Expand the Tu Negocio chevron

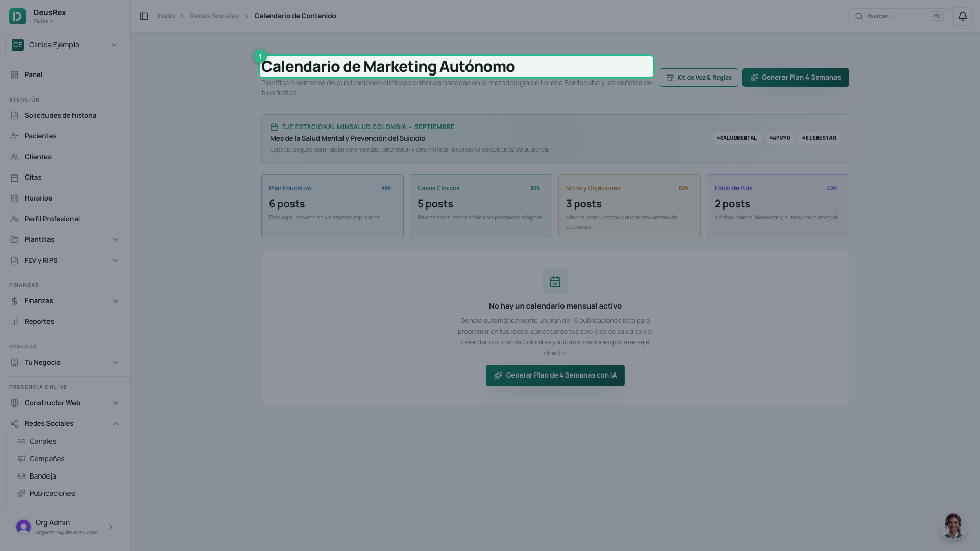115,363
